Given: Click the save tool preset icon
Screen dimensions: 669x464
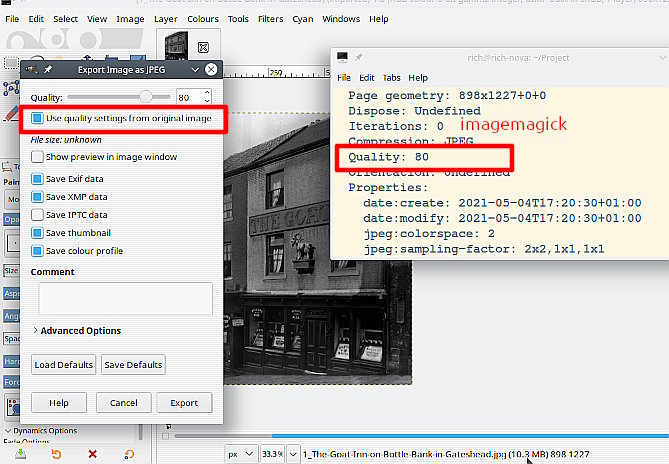Looking at the screenshot, I should tap(21, 453).
